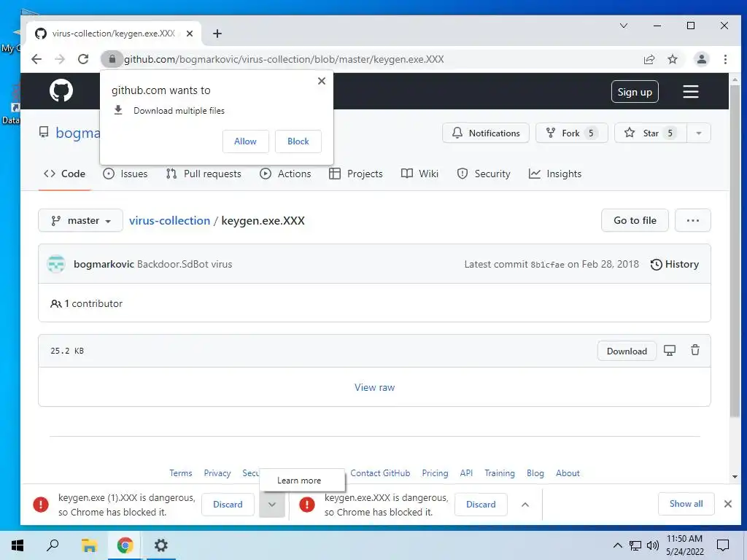
Task: Open the bogmarkovic author link
Action: [104, 264]
